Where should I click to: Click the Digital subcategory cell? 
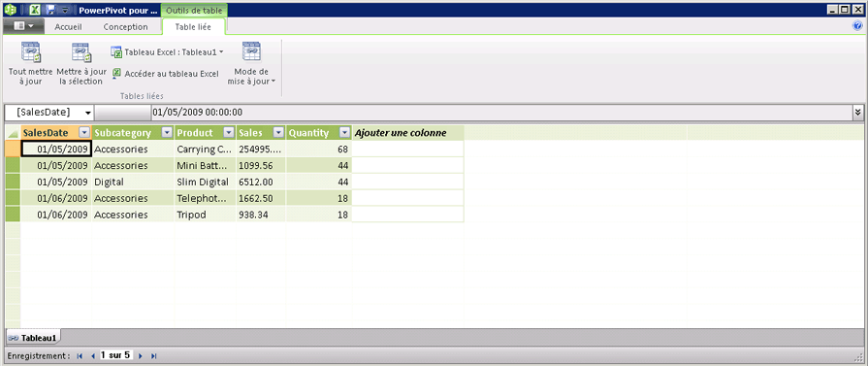pos(134,182)
